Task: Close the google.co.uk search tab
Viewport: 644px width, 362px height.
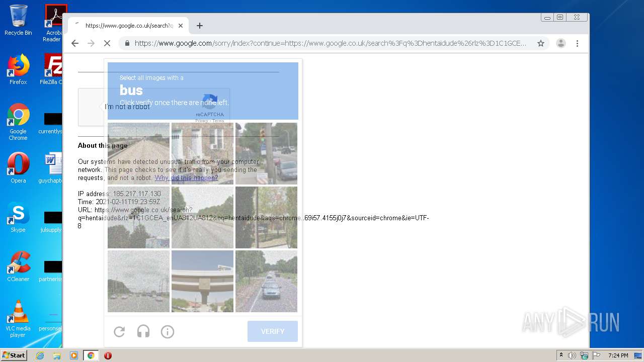Action: [x=181, y=26]
